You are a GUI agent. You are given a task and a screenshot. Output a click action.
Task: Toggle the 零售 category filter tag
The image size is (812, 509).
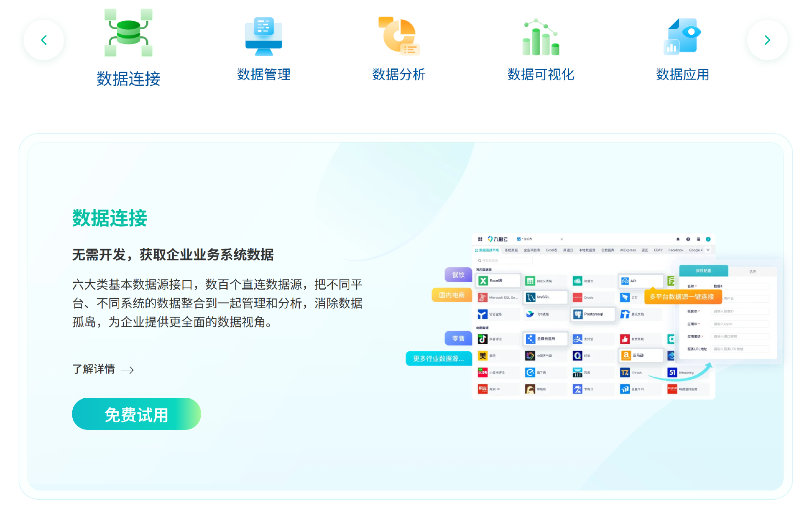(458, 338)
